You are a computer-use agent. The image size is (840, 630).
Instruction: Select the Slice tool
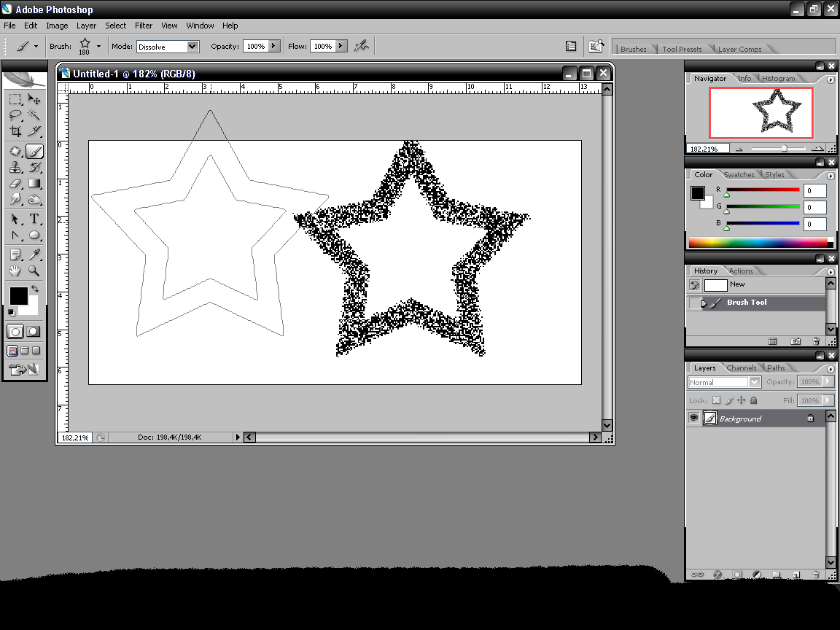[34, 131]
